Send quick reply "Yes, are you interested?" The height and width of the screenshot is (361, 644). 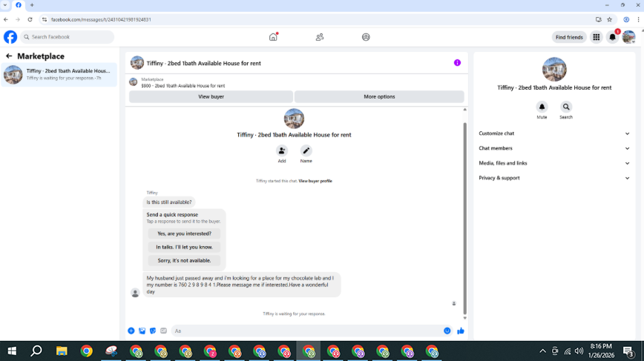pos(185,234)
